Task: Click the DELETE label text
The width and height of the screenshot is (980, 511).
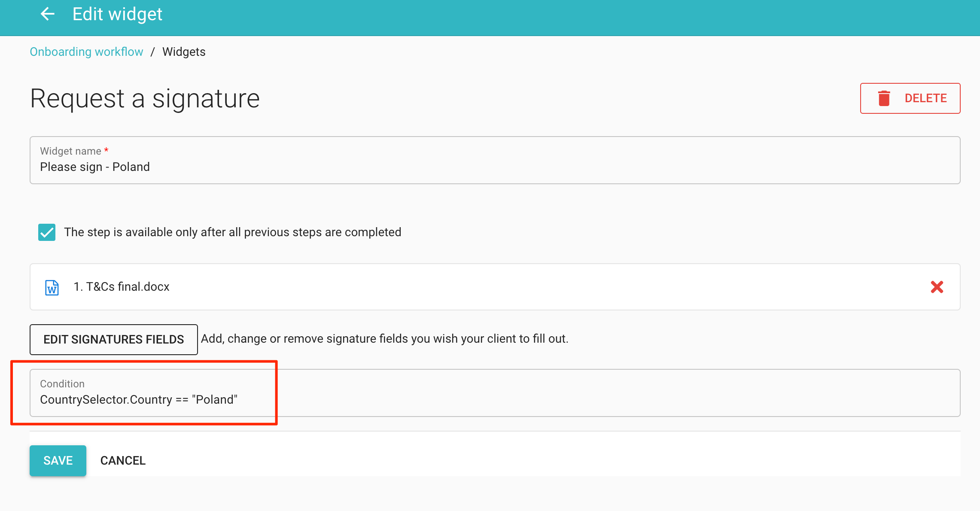Action: click(x=925, y=98)
